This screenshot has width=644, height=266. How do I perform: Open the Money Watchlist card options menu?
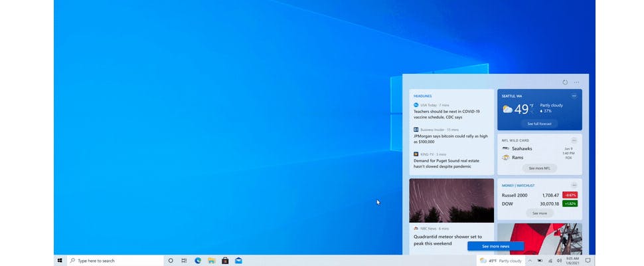[x=574, y=186]
